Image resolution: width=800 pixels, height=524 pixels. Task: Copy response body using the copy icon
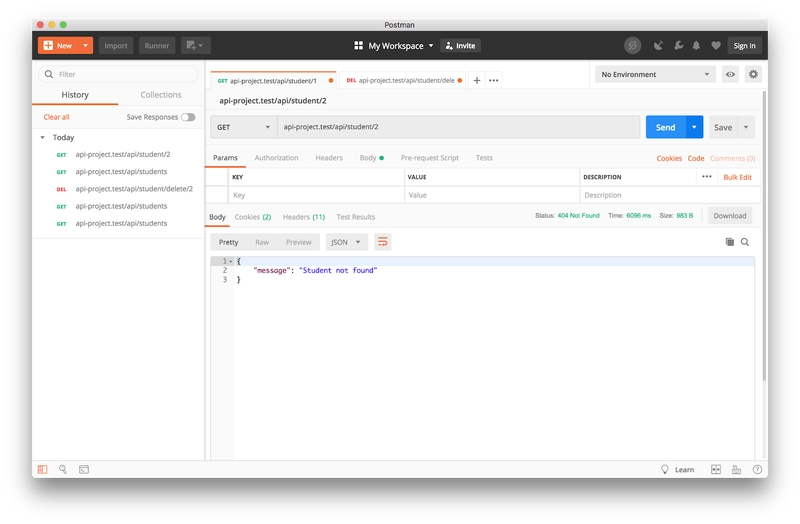[x=730, y=242]
